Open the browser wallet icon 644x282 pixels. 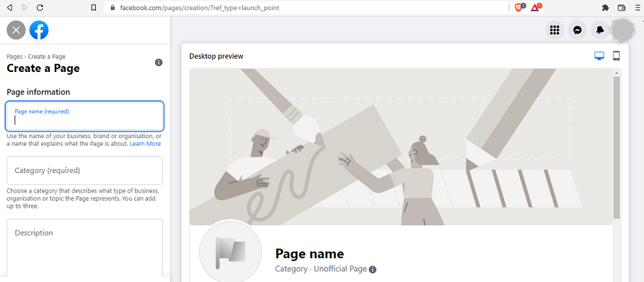pos(622,7)
